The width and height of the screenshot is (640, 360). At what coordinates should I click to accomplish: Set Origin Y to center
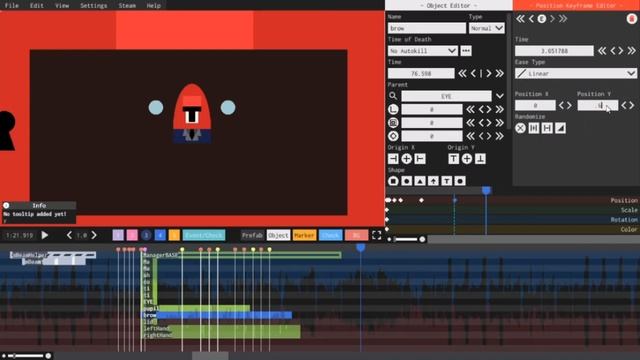click(x=467, y=159)
